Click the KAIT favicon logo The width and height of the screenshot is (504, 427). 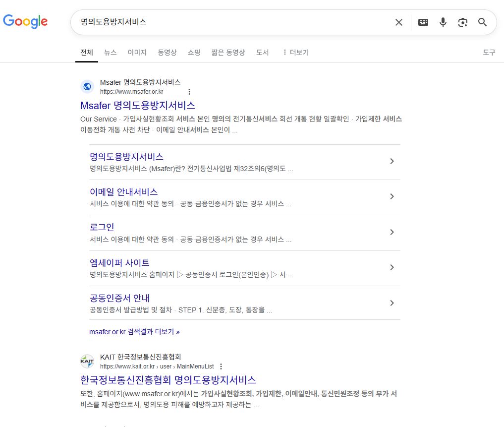(x=87, y=362)
